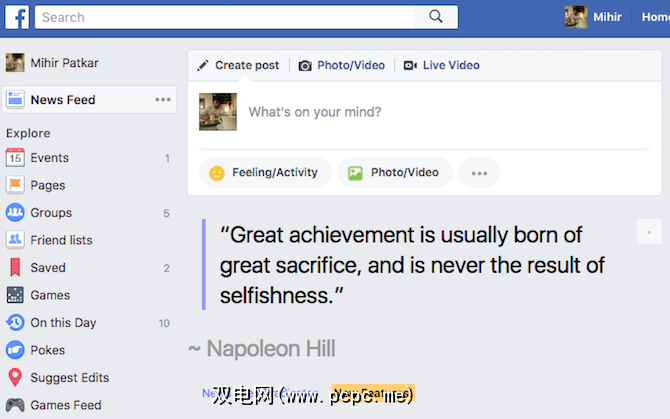Click the composer profile picture

tap(218, 112)
